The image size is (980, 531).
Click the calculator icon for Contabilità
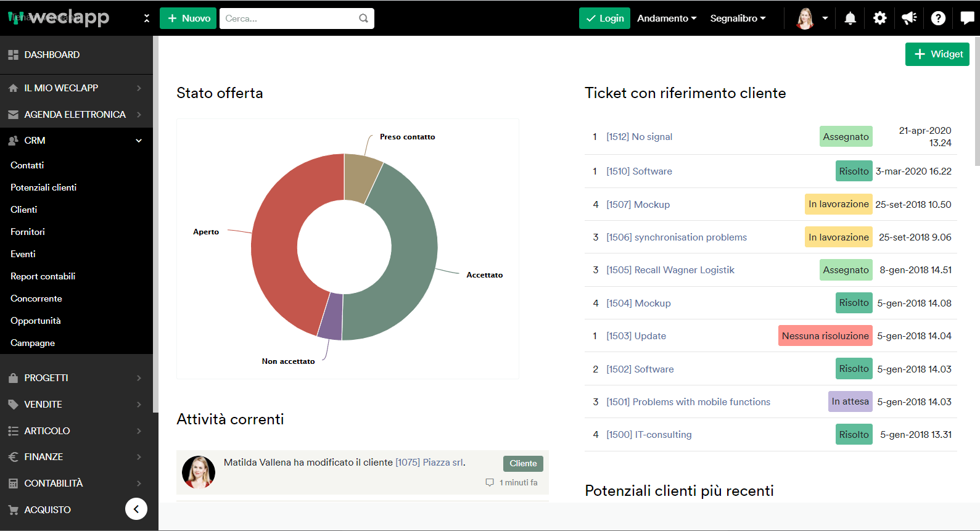[13, 484]
